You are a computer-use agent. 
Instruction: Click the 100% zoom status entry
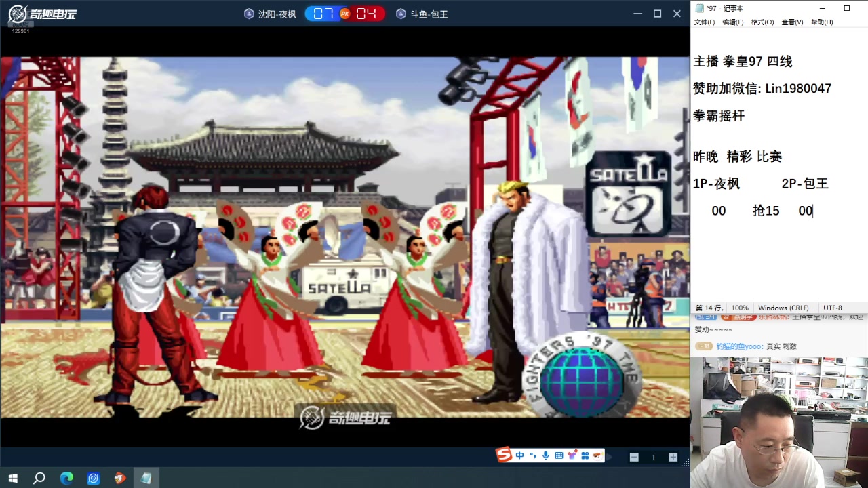pos(740,308)
